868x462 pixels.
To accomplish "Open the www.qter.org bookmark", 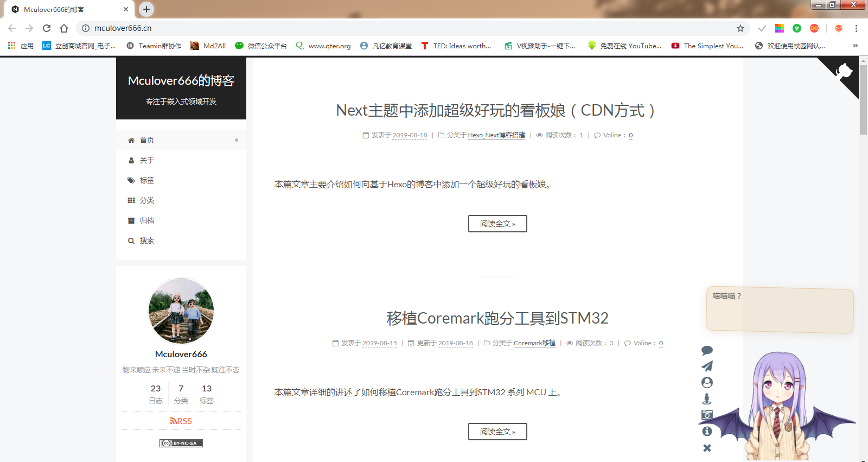I will [x=323, y=46].
